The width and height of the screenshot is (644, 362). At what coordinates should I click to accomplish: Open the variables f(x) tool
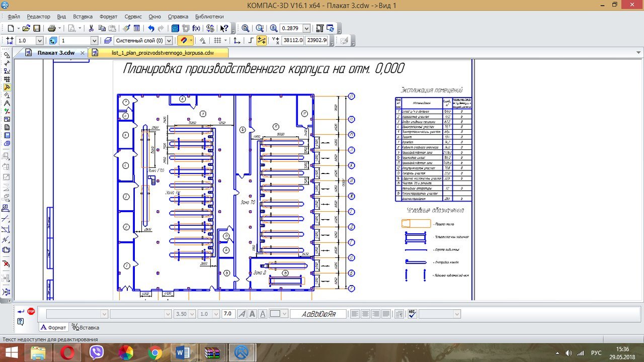pyautogui.click(x=196, y=29)
